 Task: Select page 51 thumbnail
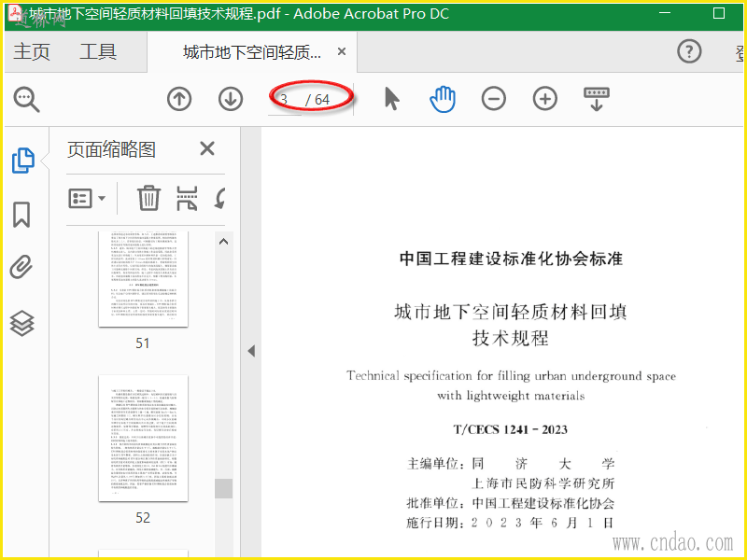click(144, 278)
